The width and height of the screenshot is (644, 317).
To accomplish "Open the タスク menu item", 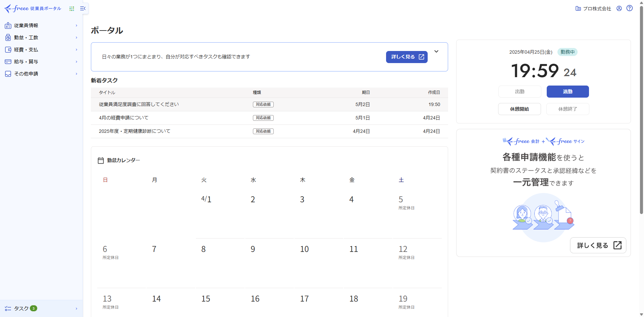I will pos(21,309).
